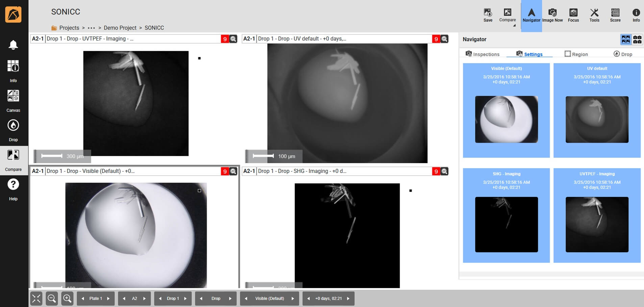The width and height of the screenshot is (644, 307).
Task: Click Projects in the breadcrumb
Action: (69, 28)
